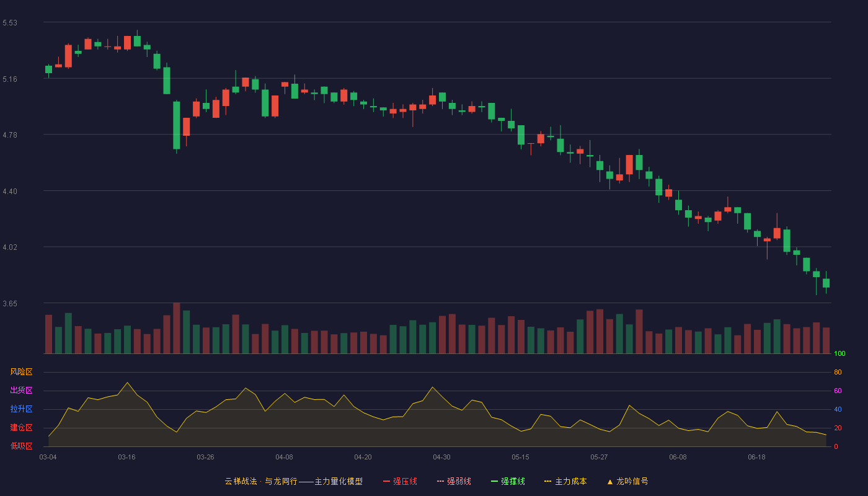The width and height of the screenshot is (868, 496).
Task: Click the blue 40 indicator scale value
Action: coord(838,409)
